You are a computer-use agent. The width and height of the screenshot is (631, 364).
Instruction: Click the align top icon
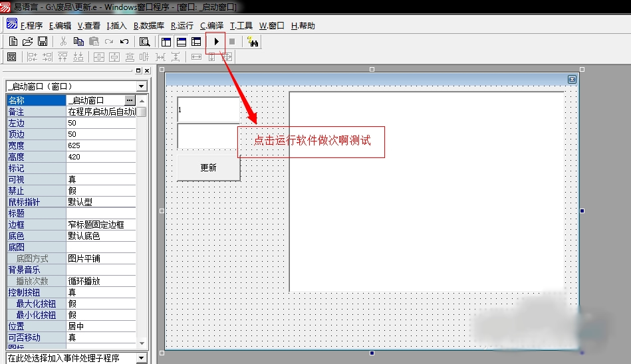pyautogui.click(x=63, y=57)
